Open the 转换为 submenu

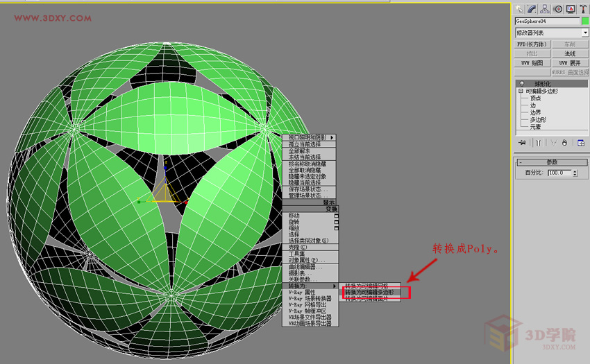pos(310,286)
